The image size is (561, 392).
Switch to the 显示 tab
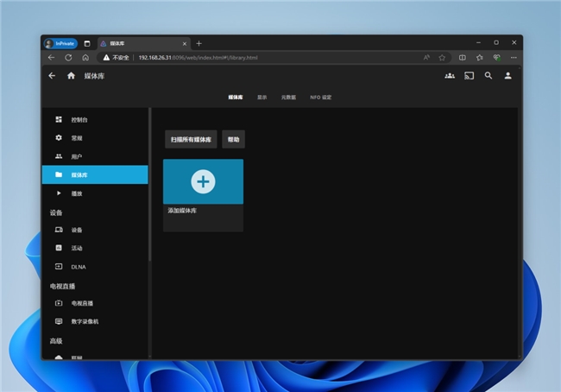[x=262, y=97]
